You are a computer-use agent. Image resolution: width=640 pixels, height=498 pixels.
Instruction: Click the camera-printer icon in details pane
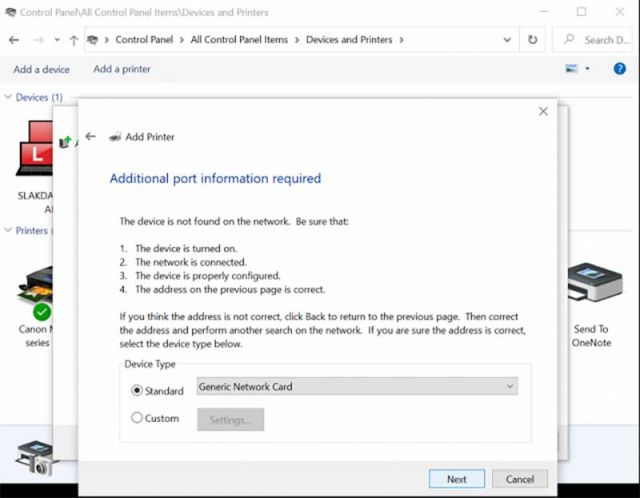(36, 458)
